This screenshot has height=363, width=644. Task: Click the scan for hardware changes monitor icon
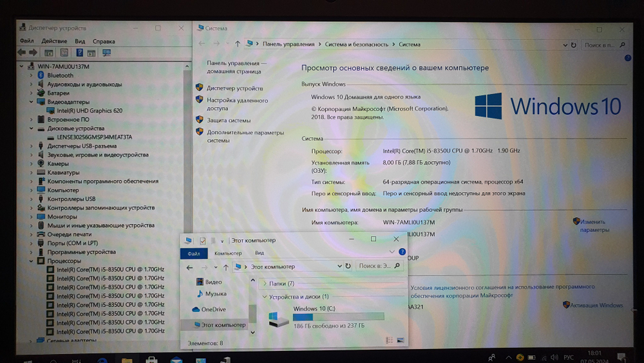click(x=107, y=53)
